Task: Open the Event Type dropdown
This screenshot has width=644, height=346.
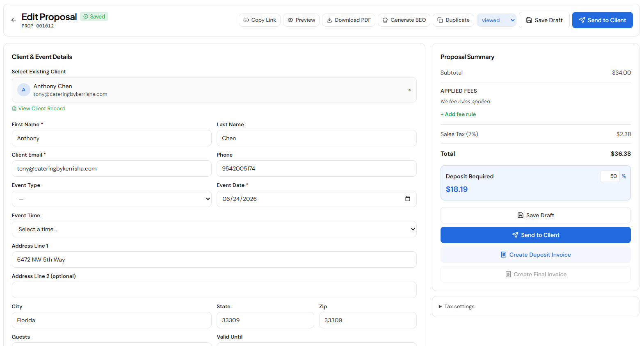Action: (112, 199)
